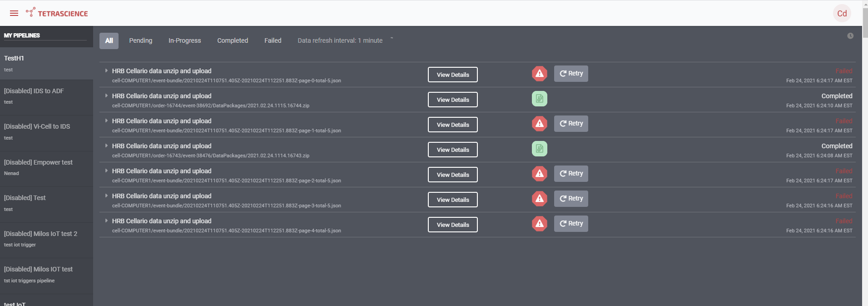View Details for page-0-total-5.json workflow
The width and height of the screenshot is (868, 306).
click(x=453, y=75)
